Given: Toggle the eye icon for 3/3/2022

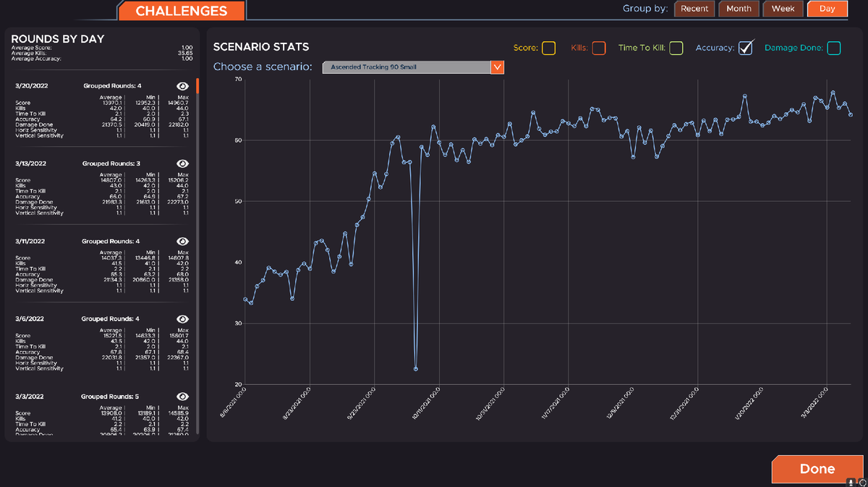Looking at the screenshot, I should pyautogui.click(x=182, y=397).
